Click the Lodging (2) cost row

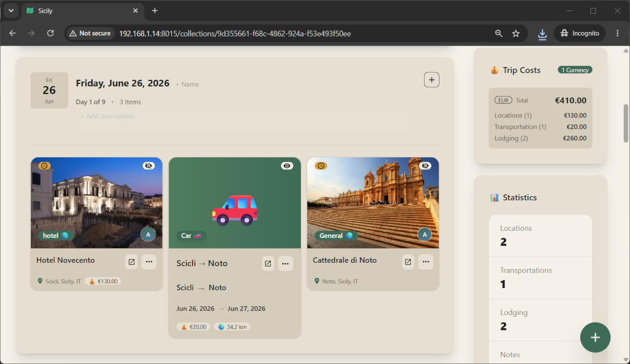(540, 138)
